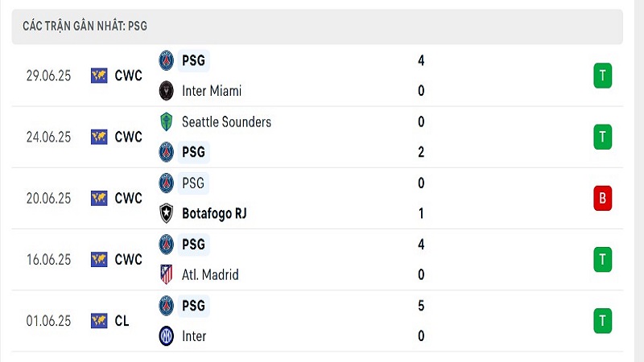The height and width of the screenshot is (362, 644).
Task: Click green T result badge for 29.06.25
Action: [602, 76]
